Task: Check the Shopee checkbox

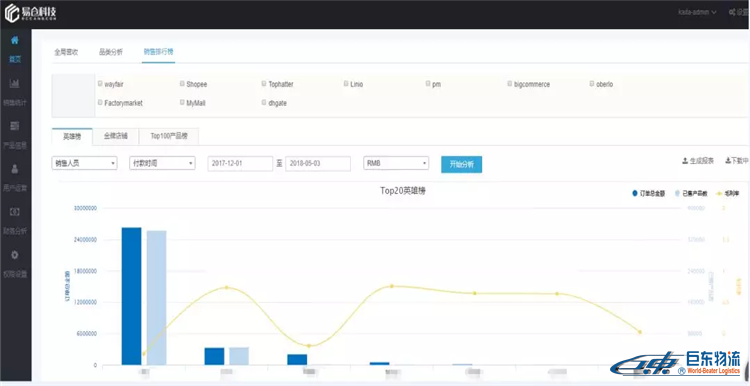Action: click(x=182, y=83)
